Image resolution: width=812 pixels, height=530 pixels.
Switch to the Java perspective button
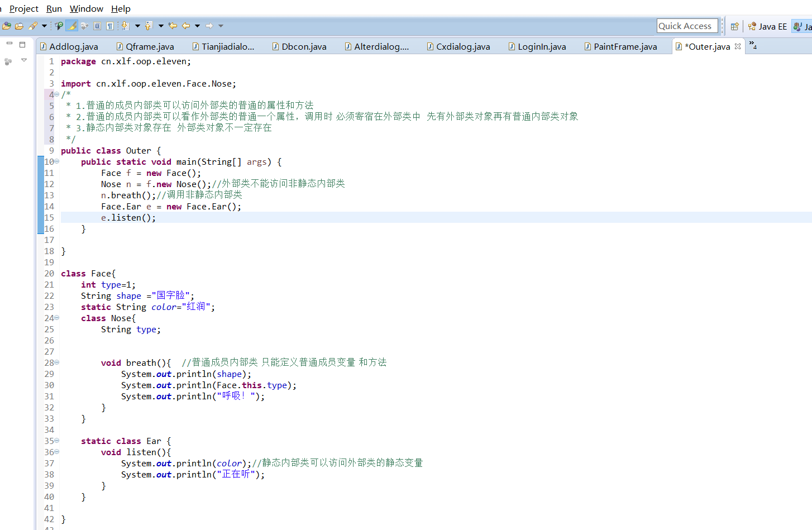[803, 26]
